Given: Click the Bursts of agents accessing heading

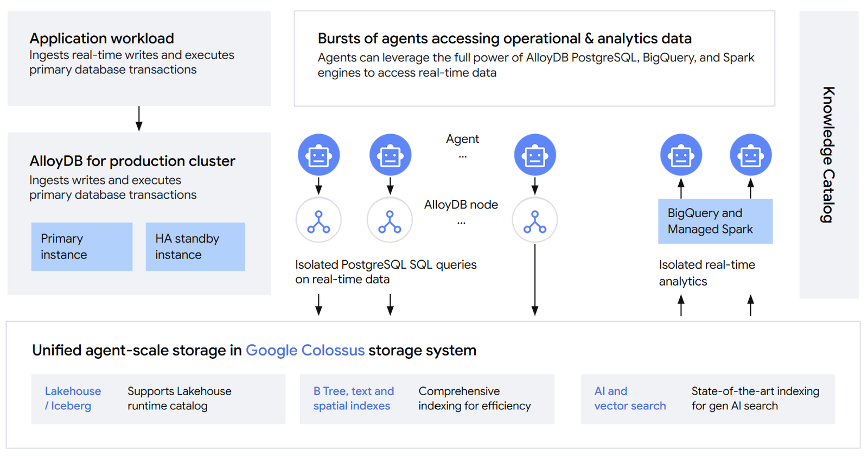Looking at the screenshot, I should tap(505, 39).
